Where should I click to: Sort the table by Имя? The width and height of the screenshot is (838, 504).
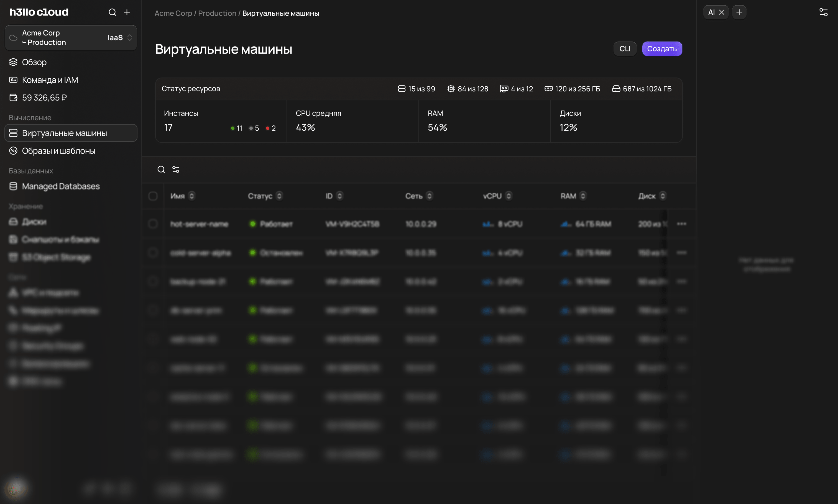(x=192, y=196)
